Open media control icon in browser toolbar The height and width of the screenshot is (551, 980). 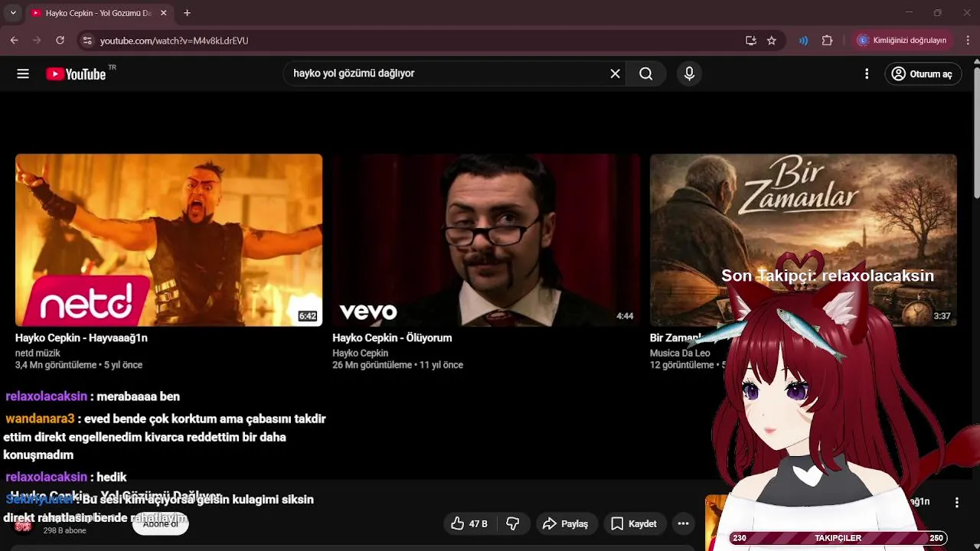point(803,41)
